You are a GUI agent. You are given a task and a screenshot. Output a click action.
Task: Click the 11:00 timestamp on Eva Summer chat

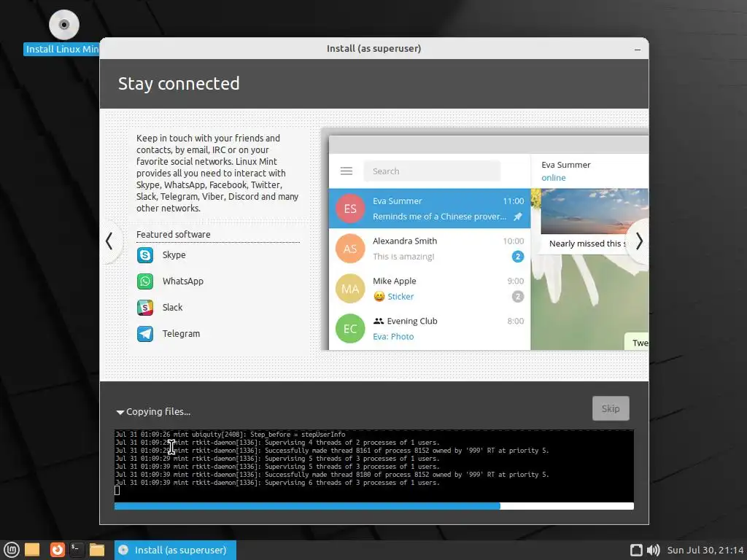coord(514,201)
